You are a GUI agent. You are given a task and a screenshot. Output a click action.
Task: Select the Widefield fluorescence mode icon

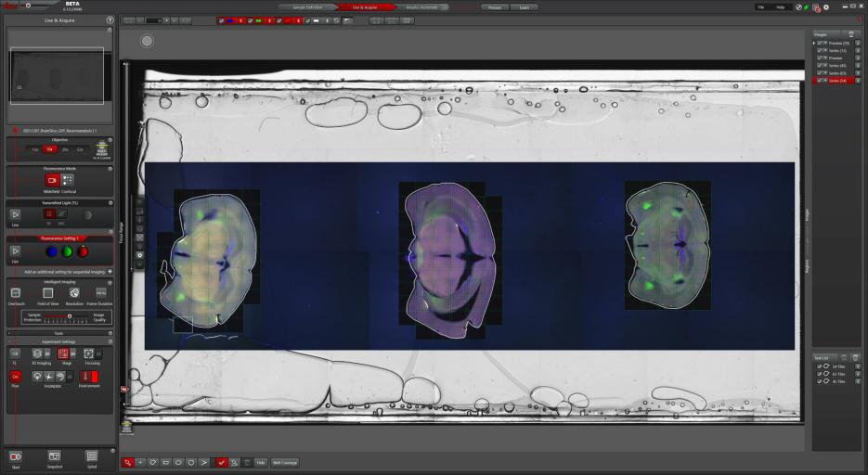click(x=52, y=180)
